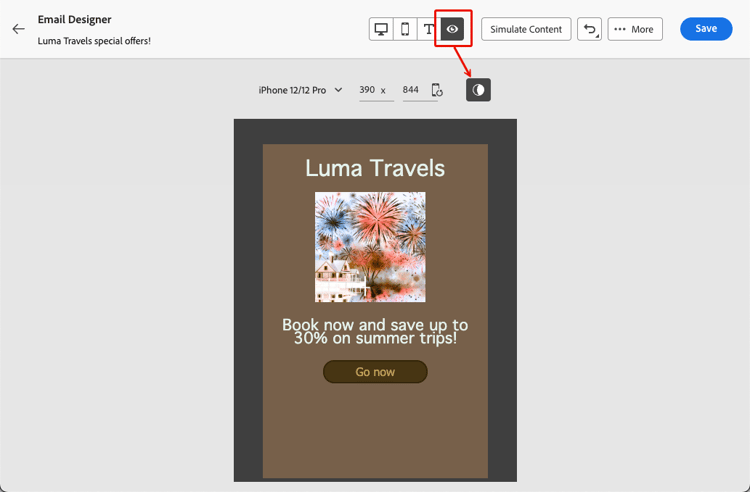
Task: Open the More options menu
Action: (635, 29)
